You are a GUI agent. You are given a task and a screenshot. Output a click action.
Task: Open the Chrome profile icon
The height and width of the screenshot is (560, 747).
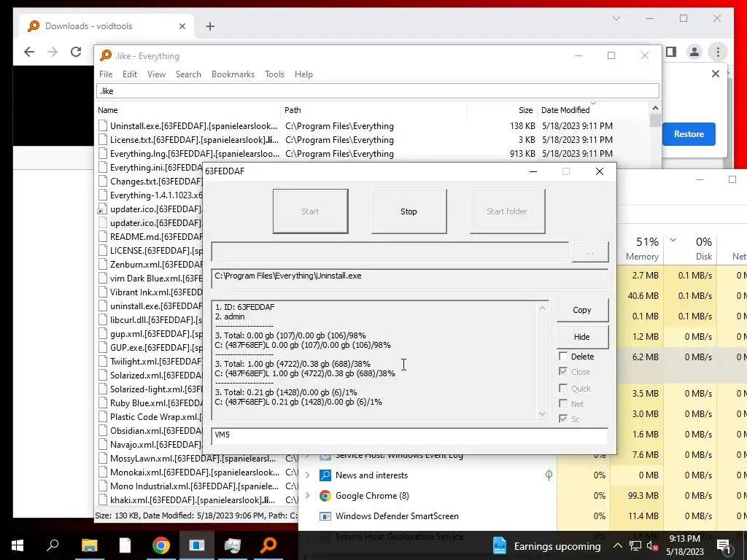click(694, 52)
